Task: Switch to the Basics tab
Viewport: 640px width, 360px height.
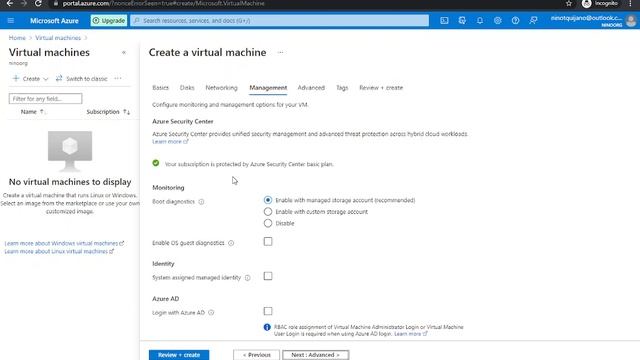Action: pos(160,88)
